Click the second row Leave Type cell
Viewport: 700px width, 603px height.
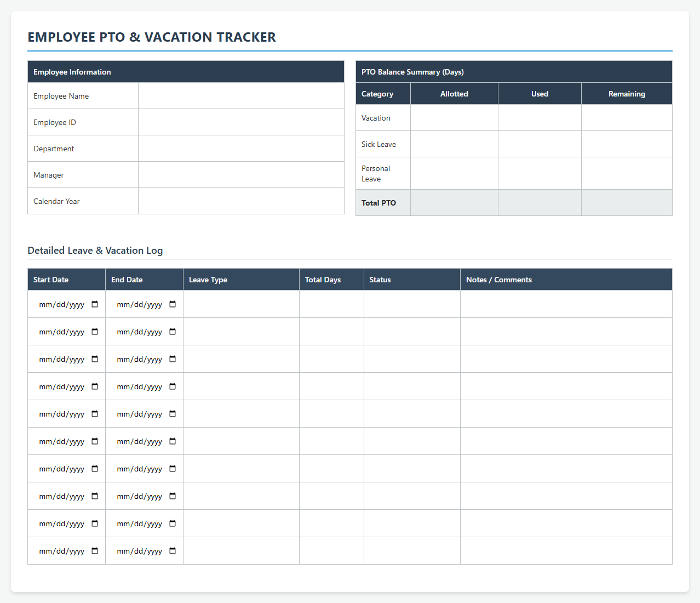(241, 332)
